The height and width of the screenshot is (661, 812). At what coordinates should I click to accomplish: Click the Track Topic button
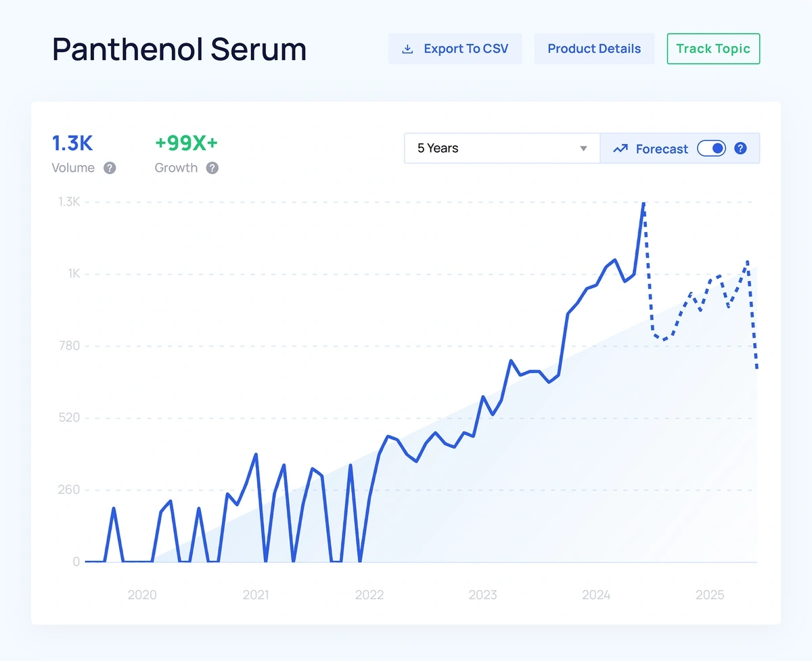713,49
